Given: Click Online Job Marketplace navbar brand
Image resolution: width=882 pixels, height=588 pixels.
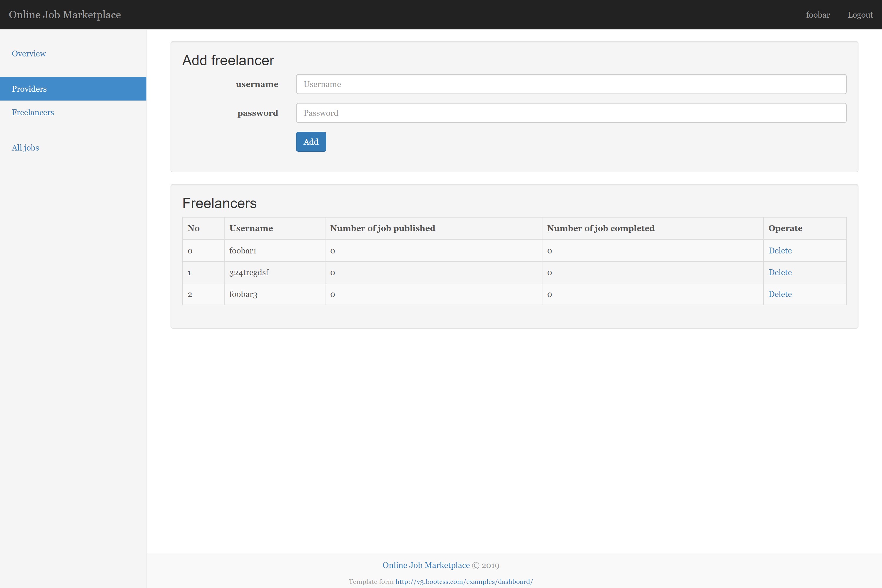Looking at the screenshot, I should point(65,15).
